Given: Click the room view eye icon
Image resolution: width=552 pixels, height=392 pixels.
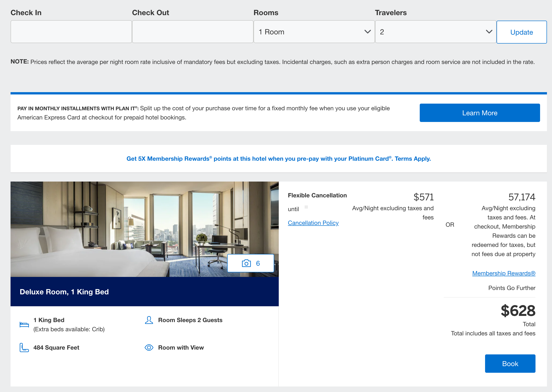Looking at the screenshot, I should 149,348.
